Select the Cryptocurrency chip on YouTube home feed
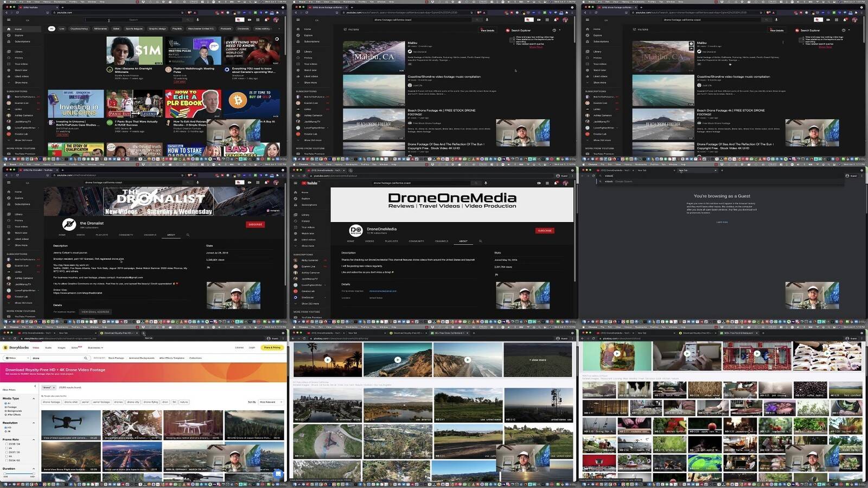The width and height of the screenshot is (868, 488). (x=79, y=29)
